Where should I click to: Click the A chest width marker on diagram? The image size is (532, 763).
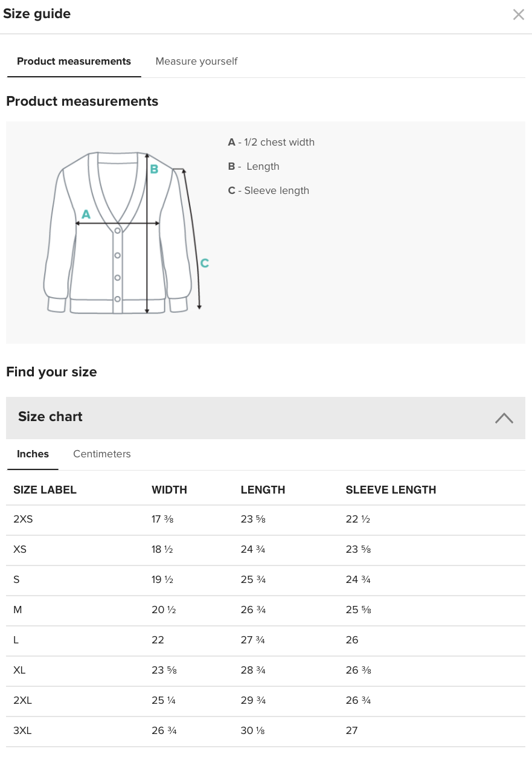pyautogui.click(x=86, y=214)
